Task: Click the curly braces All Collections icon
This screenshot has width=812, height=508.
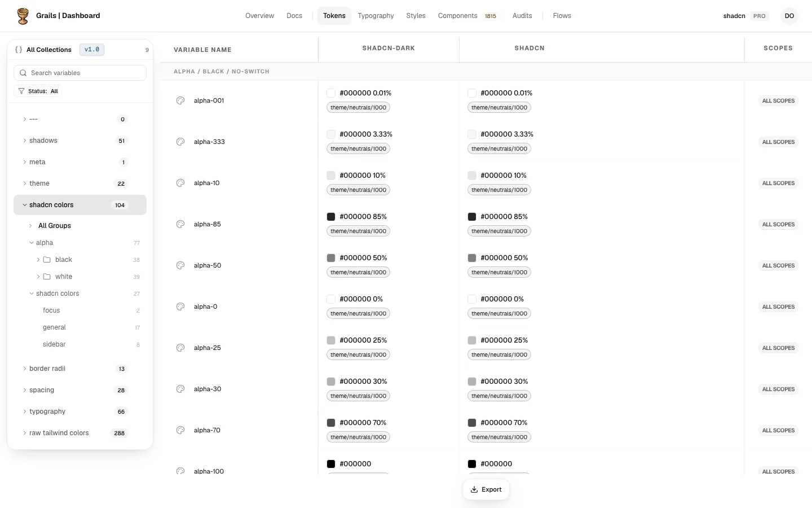Action: (x=19, y=50)
